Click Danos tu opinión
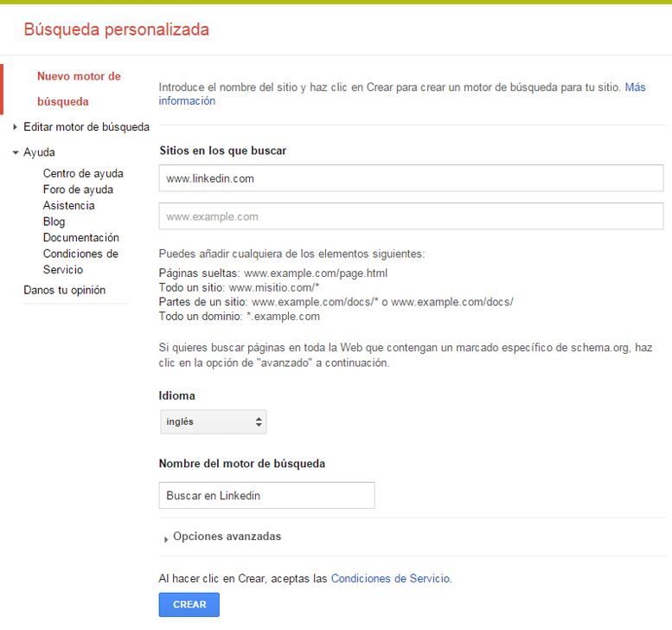The width and height of the screenshot is (672, 630). (64, 290)
